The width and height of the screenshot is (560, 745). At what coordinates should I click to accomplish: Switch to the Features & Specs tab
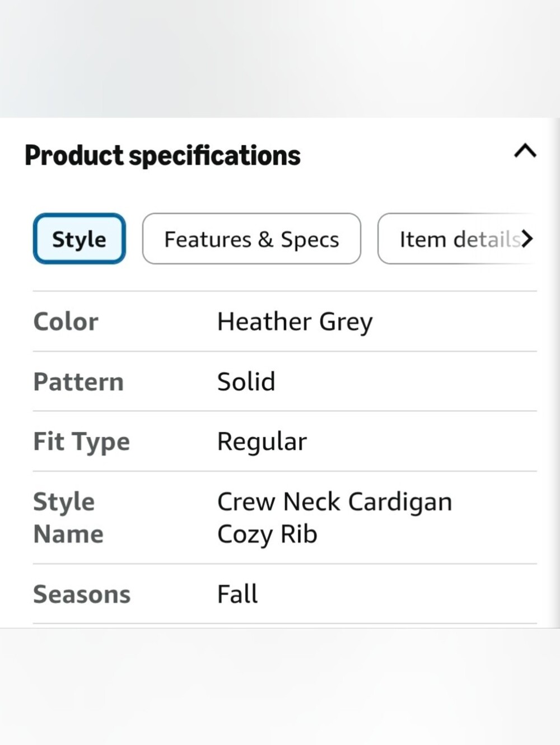[251, 239]
